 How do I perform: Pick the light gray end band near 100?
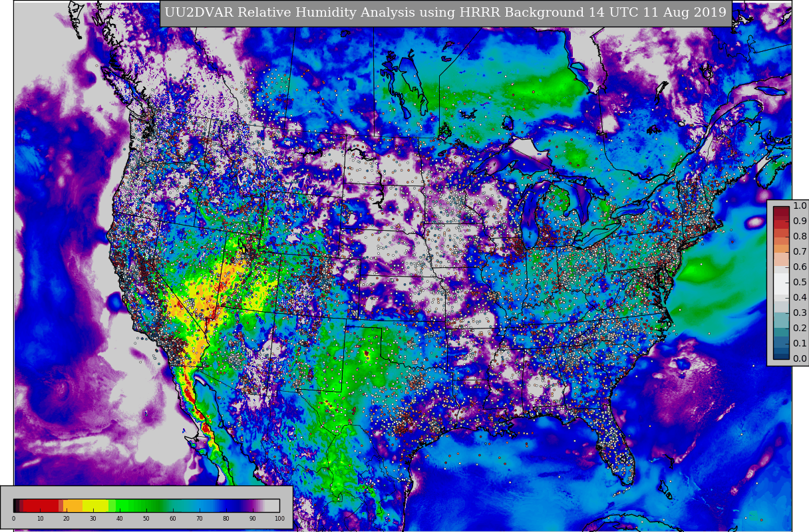(273, 505)
